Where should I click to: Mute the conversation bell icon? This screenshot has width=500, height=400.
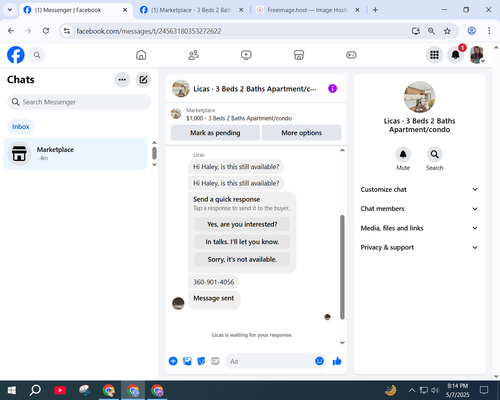click(403, 155)
